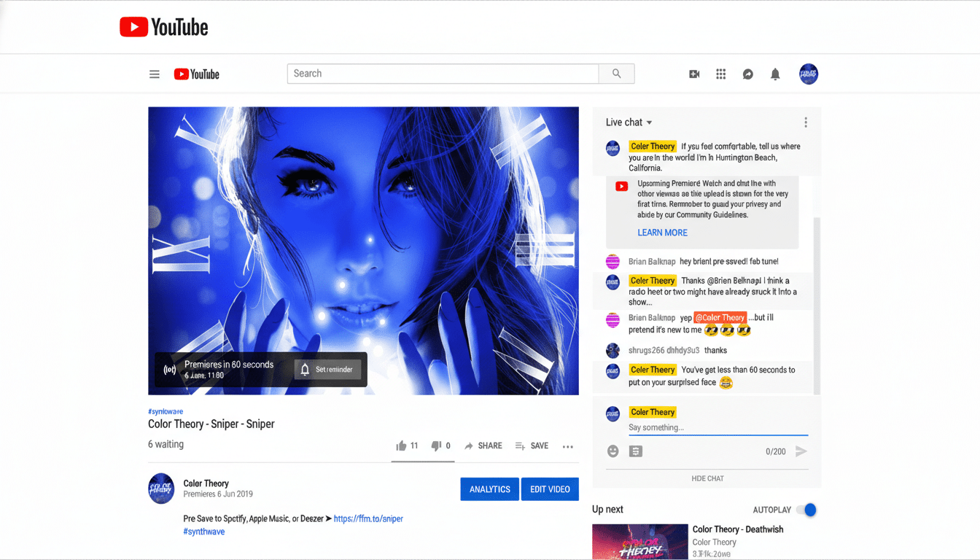Open the YouTube apps grid icon

pyautogui.click(x=720, y=74)
